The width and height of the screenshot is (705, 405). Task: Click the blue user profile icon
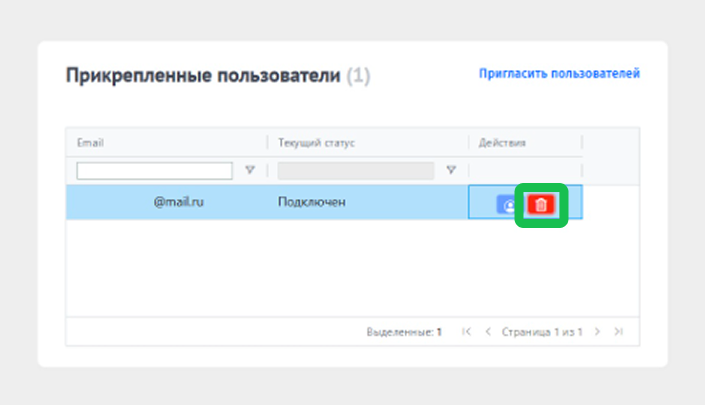click(x=508, y=205)
